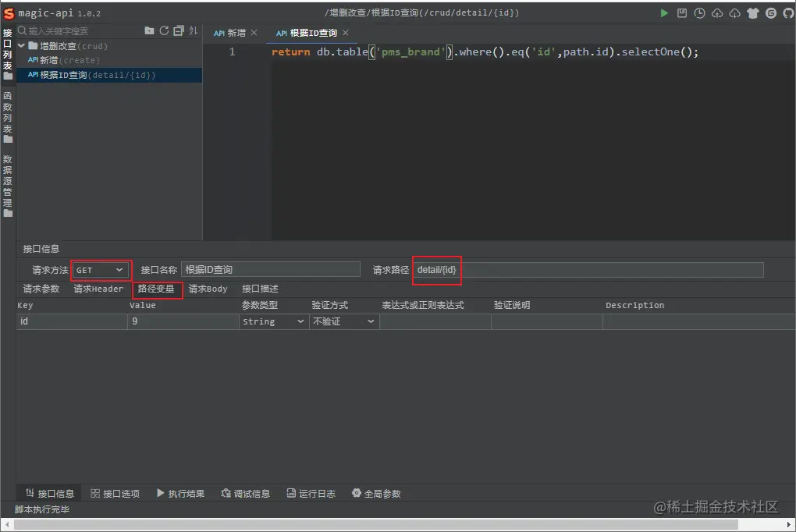Switch to the 请求Body tab
This screenshot has width=796, height=532.
tap(208, 289)
